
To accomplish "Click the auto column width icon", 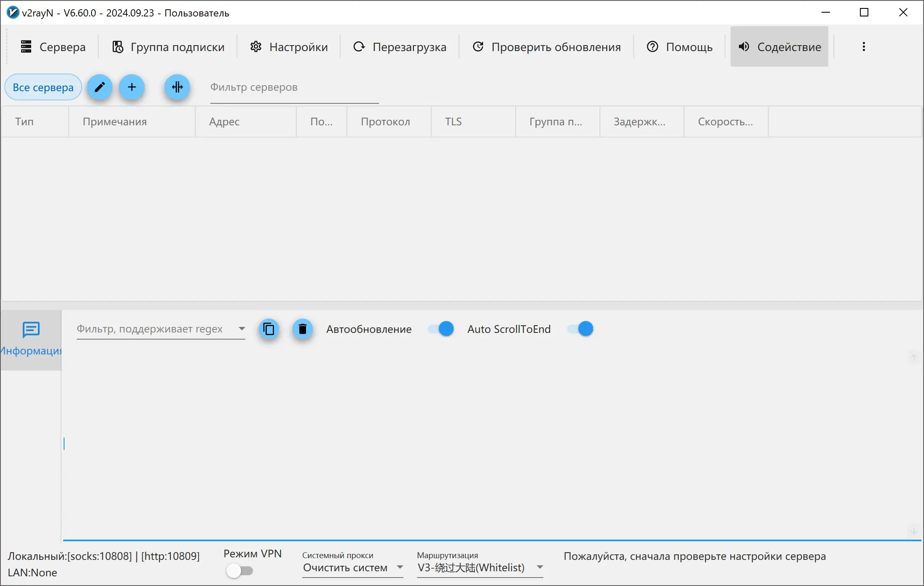I will pyautogui.click(x=177, y=87).
